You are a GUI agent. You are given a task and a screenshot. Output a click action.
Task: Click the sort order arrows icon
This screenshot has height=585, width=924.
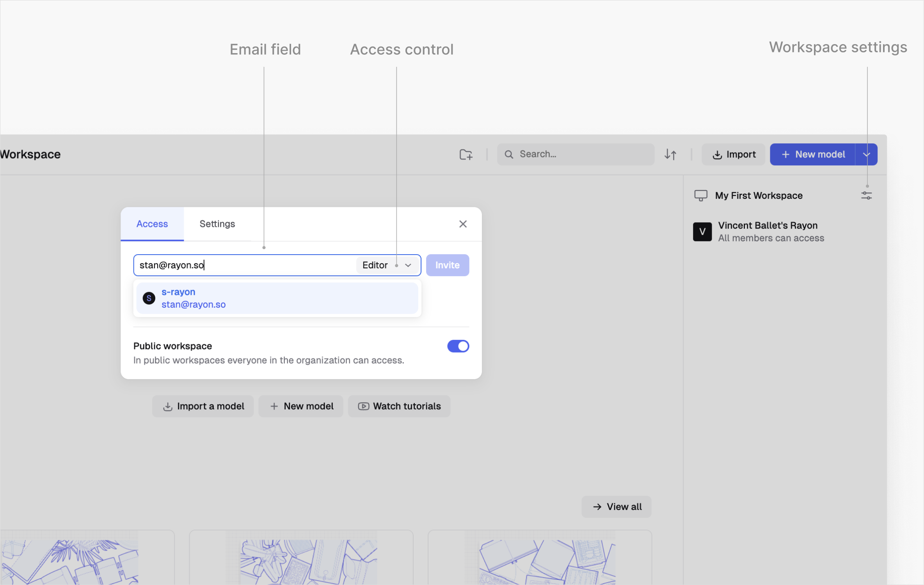[x=670, y=154]
